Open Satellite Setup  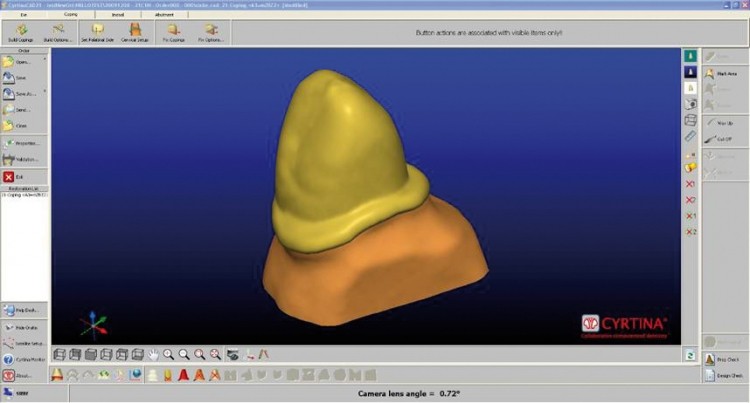(24, 343)
